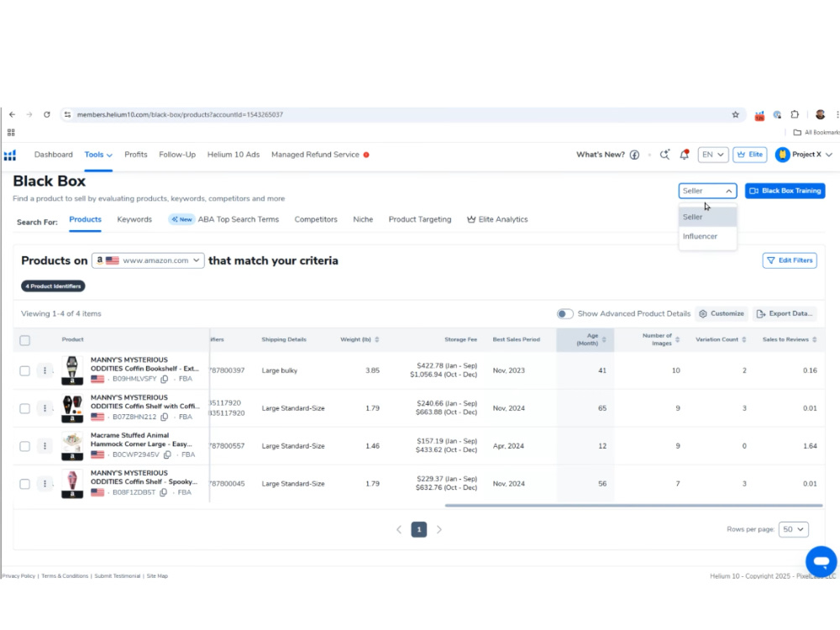Screen dimensions: 840x630
Task: Open Profits in top navigation
Action: click(x=136, y=155)
